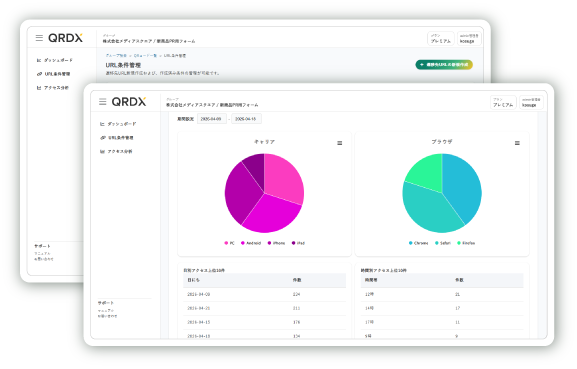Toggle the iPhone legend item
The width and height of the screenshot is (577, 369).
[x=276, y=243]
